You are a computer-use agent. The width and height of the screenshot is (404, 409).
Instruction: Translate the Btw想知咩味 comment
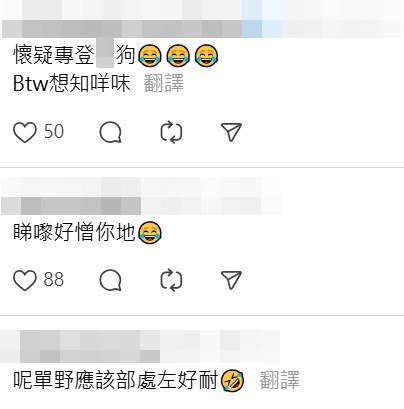(x=164, y=83)
